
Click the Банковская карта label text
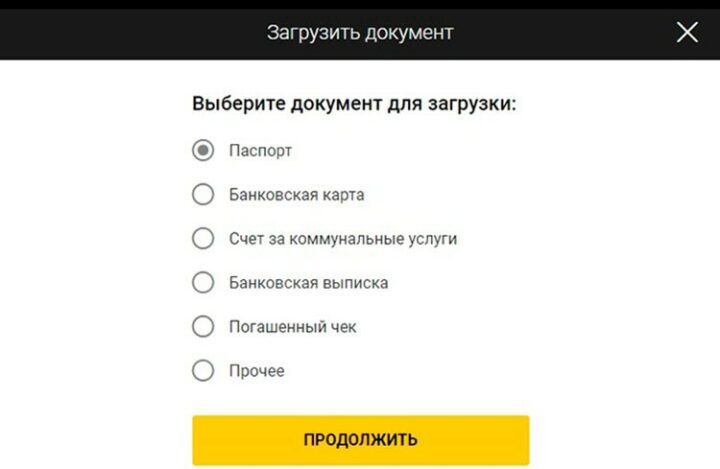[x=297, y=195]
